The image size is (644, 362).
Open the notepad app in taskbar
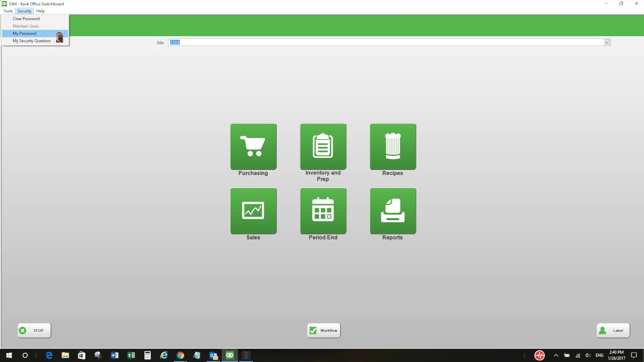[x=197, y=355]
